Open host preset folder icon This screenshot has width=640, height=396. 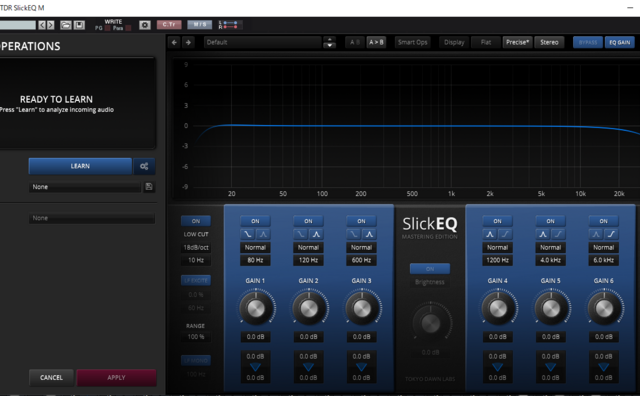[66, 25]
